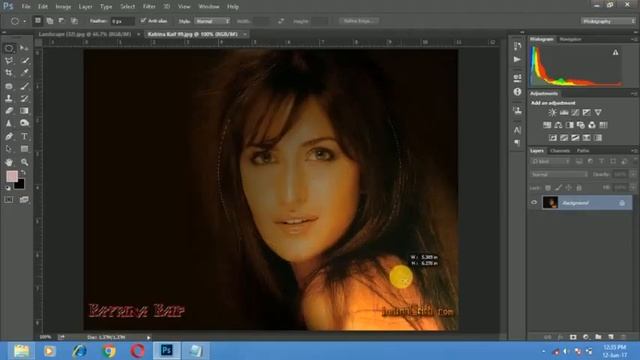The height and width of the screenshot is (360, 640).
Task: Add a Brightness/Contrast adjustment
Action: point(552,112)
